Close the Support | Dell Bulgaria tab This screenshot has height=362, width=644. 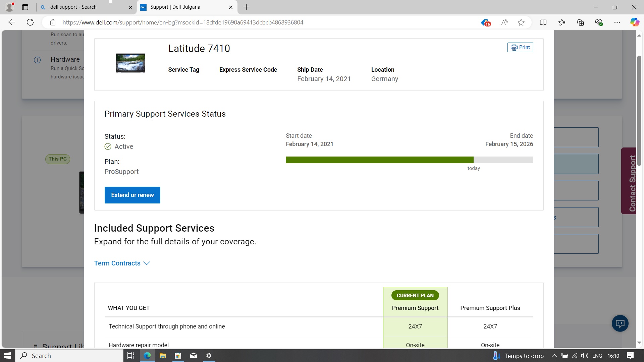[x=231, y=7]
